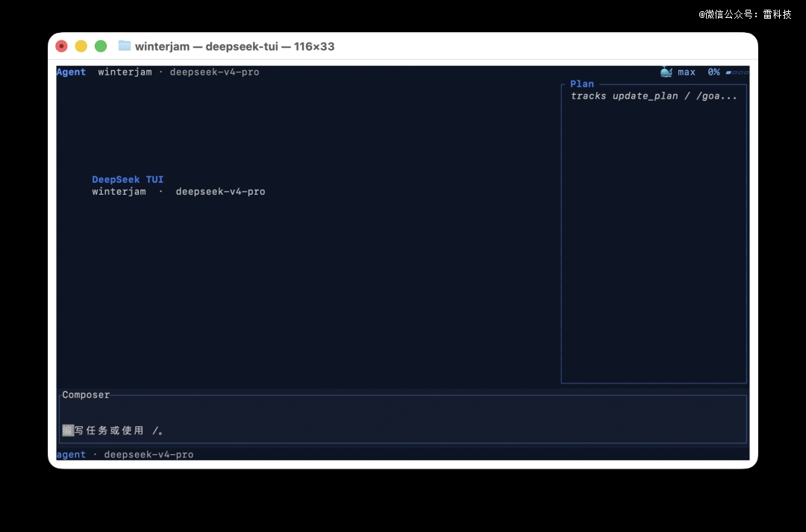806x532 pixels.
Task: Click the 'Composer' panel label
Action: [x=86, y=395]
